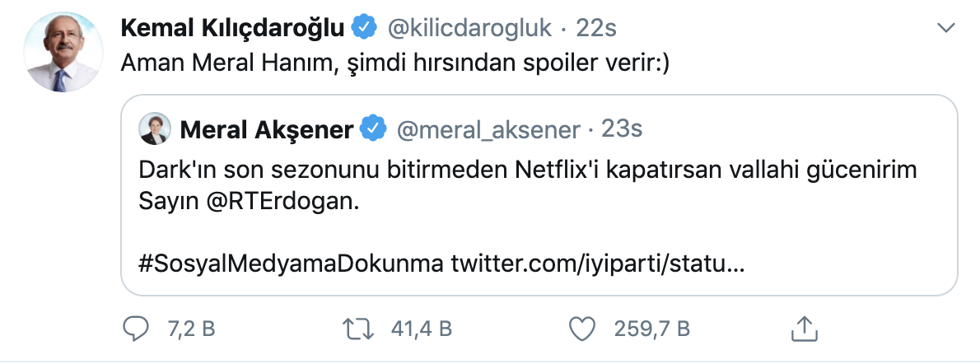Open Kemal Kılıçdaroğlu's profile picture
This screenshot has height=364, width=980.
click(63, 52)
